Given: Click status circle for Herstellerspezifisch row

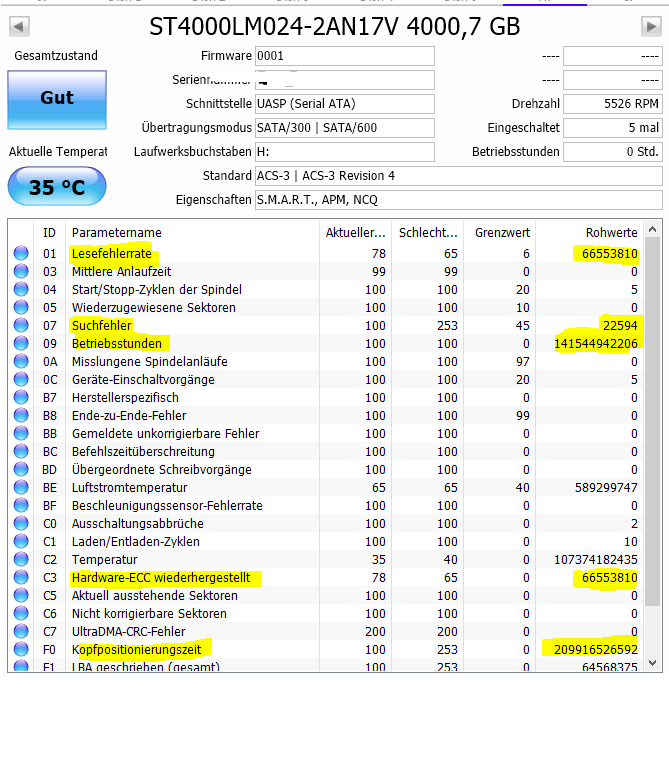Looking at the screenshot, I should coord(21,397).
